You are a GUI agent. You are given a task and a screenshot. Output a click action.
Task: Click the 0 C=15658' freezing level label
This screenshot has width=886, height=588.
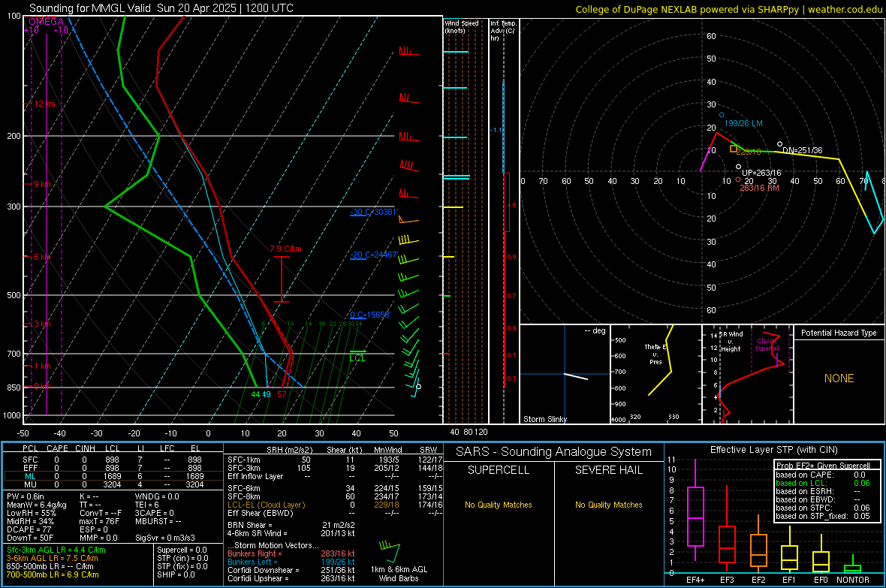coord(369,315)
